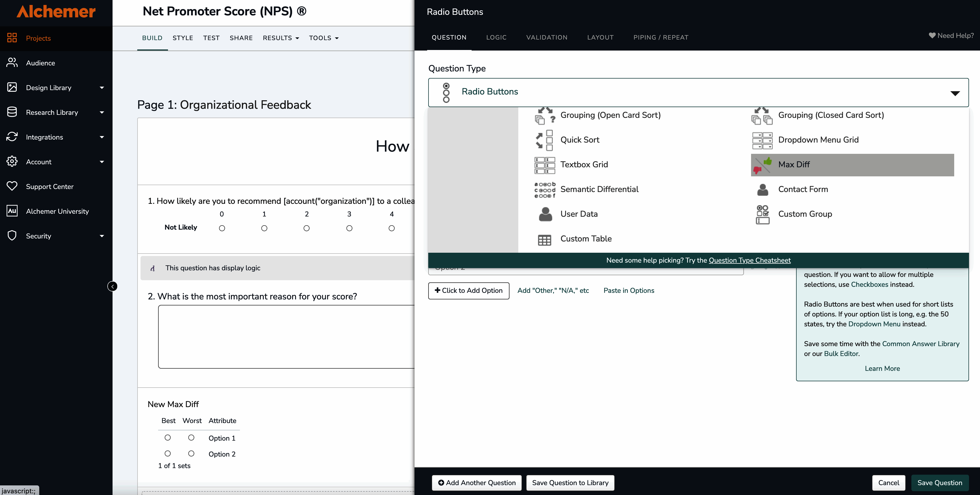Click the Save Question button
Image resolution: width=980 pixels, height=495 pixels.
pos(939,482)
